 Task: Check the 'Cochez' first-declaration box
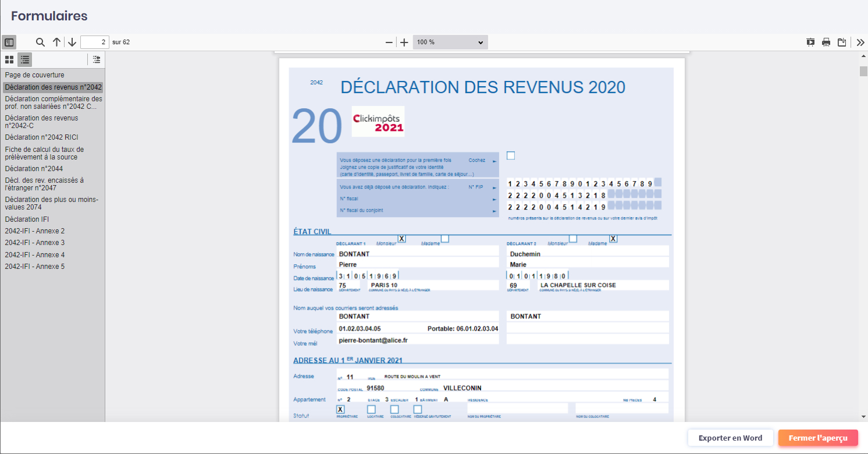(x=510, y=155)
